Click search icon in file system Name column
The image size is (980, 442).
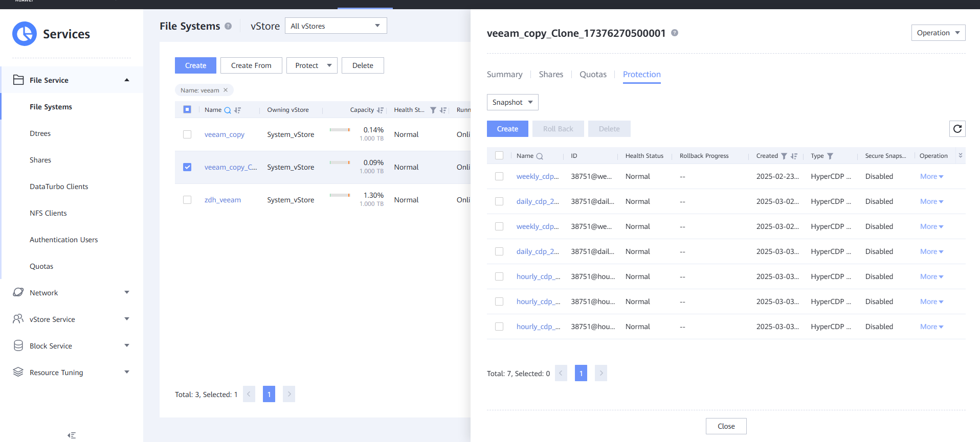[x=228, y=110]
